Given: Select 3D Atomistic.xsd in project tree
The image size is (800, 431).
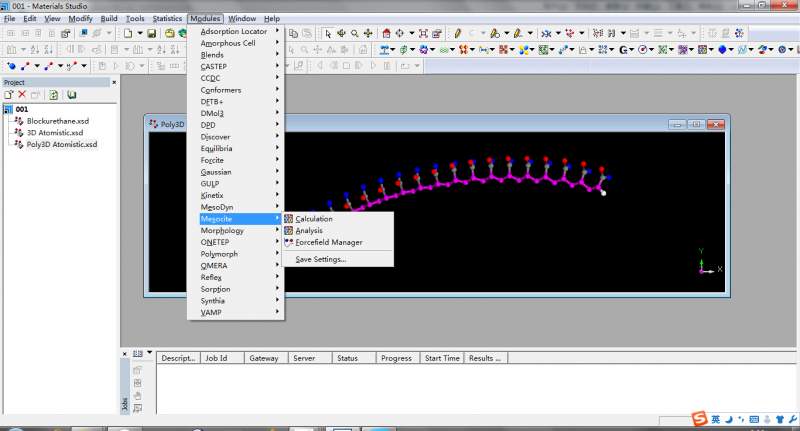Looking at the screenshot, I should point(55,133).
